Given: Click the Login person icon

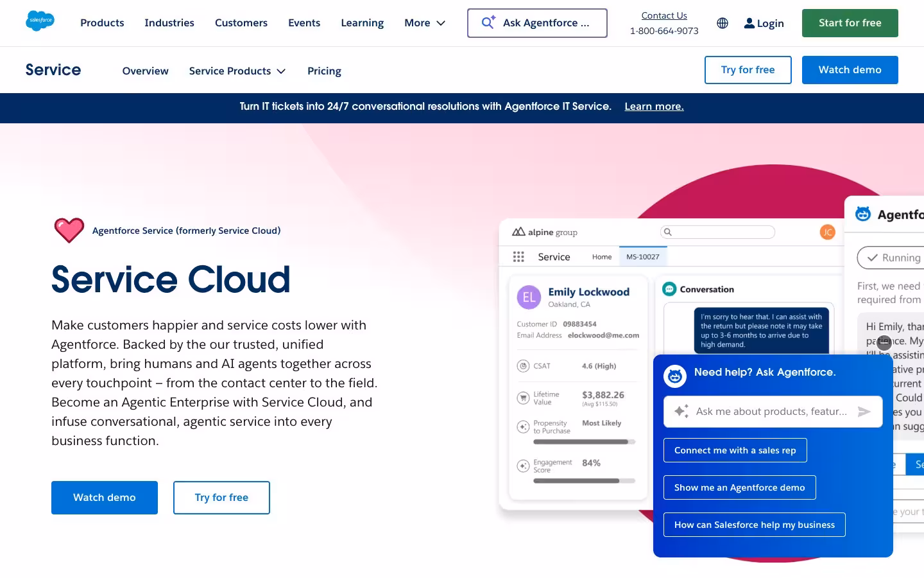Looking at the screenshot, I should (x=749, y=23).
